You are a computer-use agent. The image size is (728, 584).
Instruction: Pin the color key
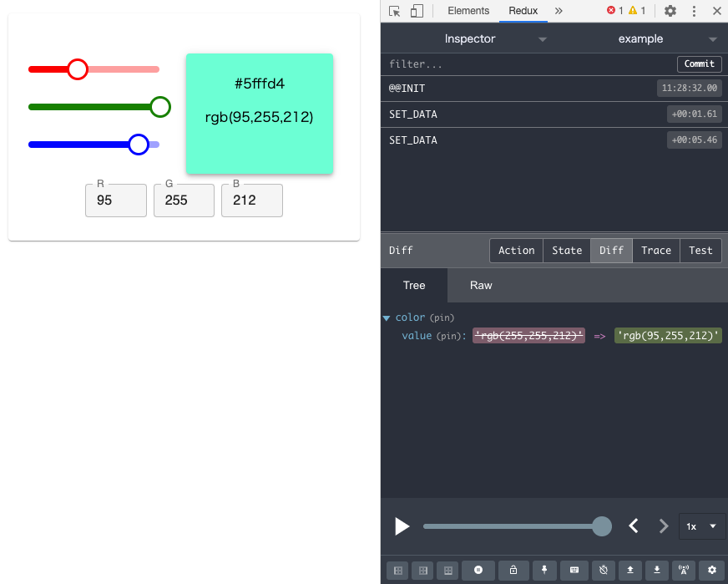(x=442, y=317)
